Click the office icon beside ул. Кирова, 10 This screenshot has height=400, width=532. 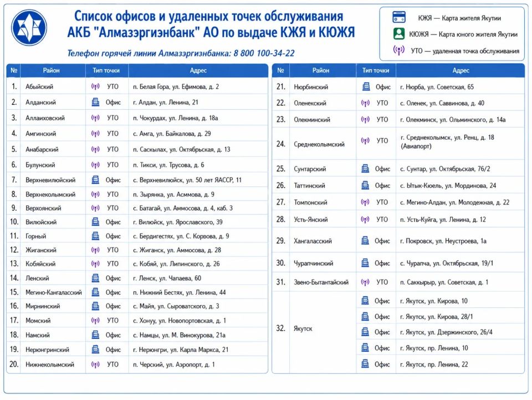click(x=365, y=301)
